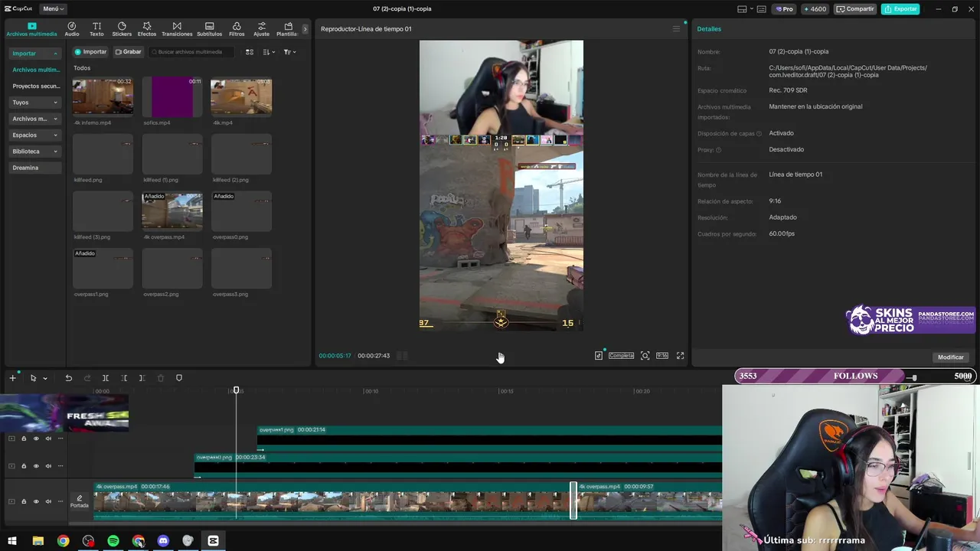Viewport: 980px width, 551px height.
Task: Change the 9:16 aspect ratio in player
Action: pyautogui.click(x=662, y=356)
